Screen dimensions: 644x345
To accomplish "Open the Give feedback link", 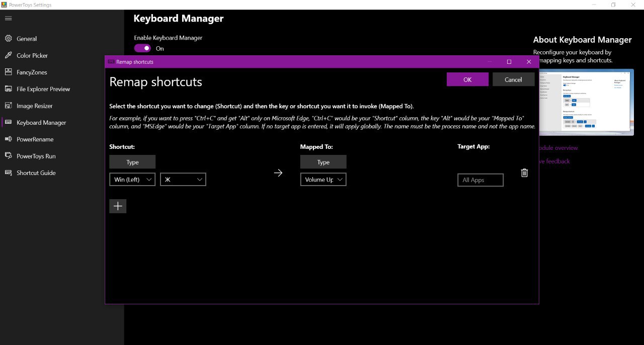I will (554, 161).
